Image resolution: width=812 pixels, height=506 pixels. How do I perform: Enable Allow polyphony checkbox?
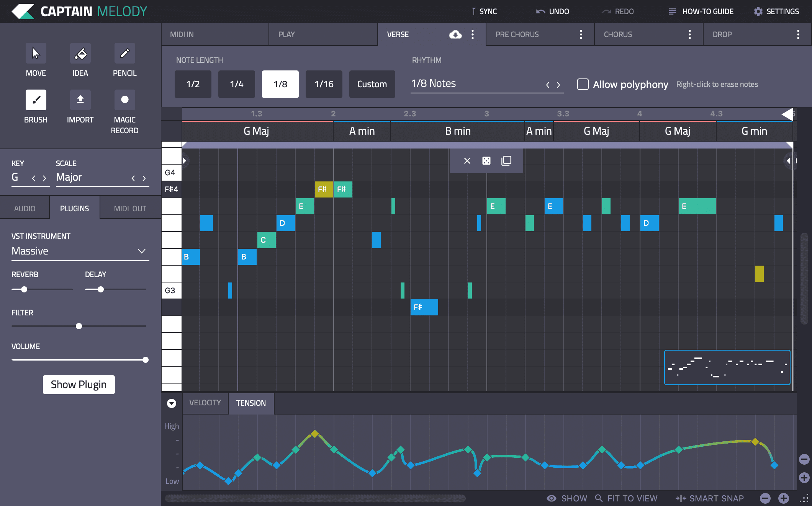(x=583, y=84)
